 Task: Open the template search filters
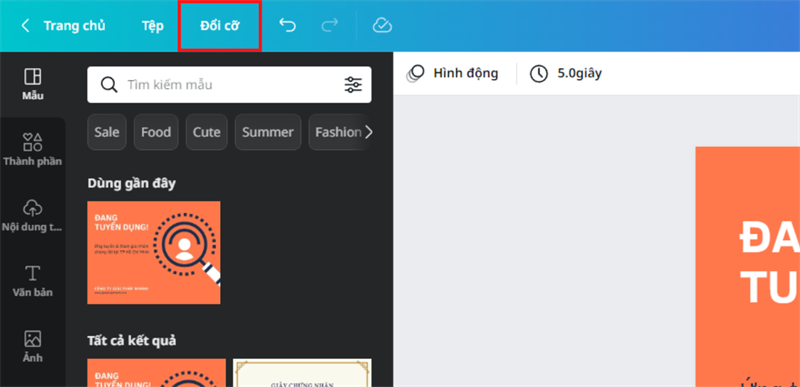click(353, 85)
